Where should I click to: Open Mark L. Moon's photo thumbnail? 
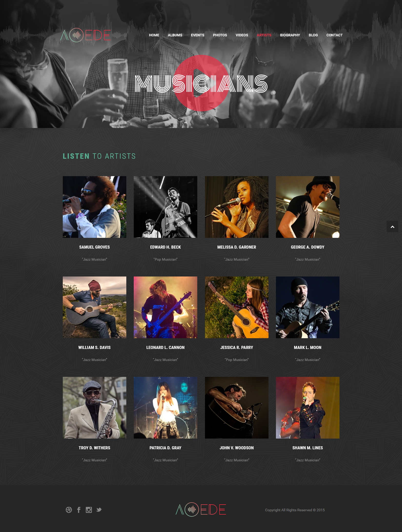(307, 307)
